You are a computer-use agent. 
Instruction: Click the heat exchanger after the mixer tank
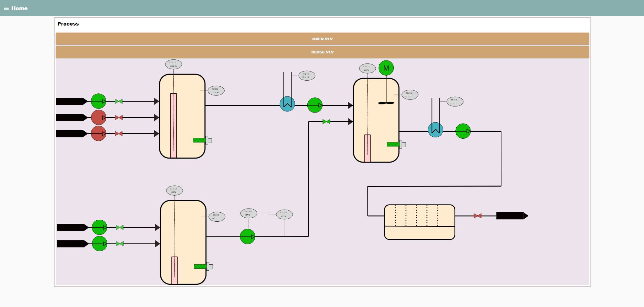(435, 130)
